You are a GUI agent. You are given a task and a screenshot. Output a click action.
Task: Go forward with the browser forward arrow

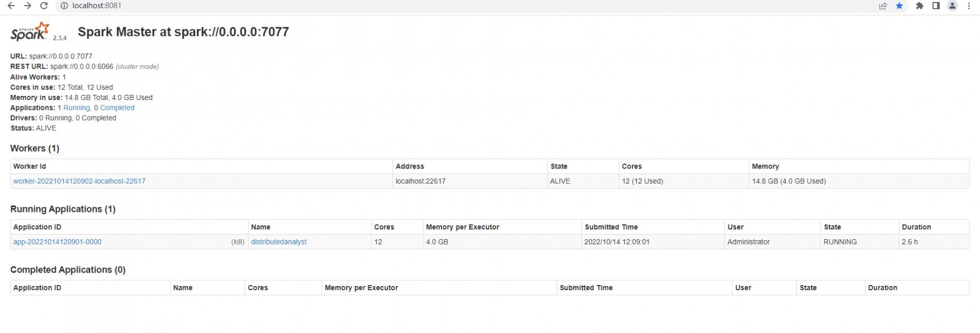click(x=27, y=6)
